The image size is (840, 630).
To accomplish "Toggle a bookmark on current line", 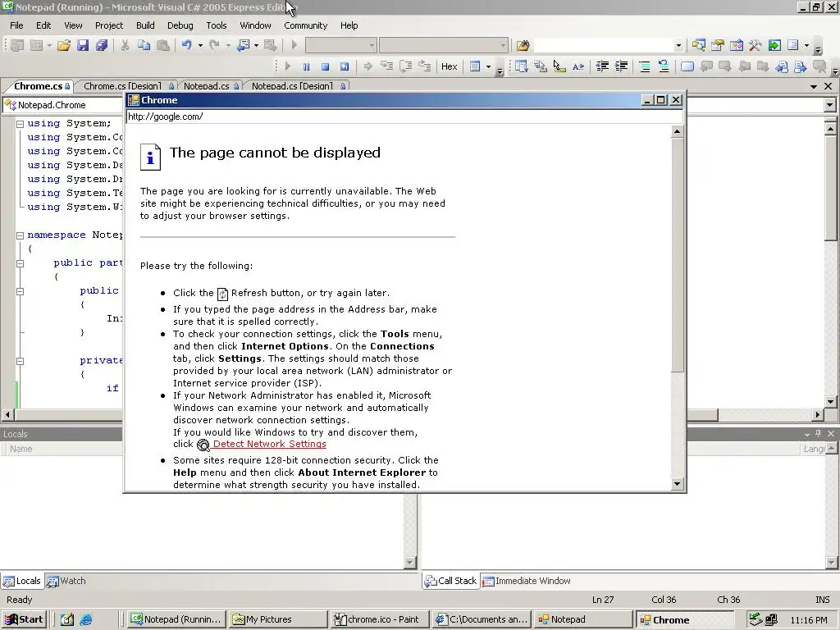I will [687, 66].
